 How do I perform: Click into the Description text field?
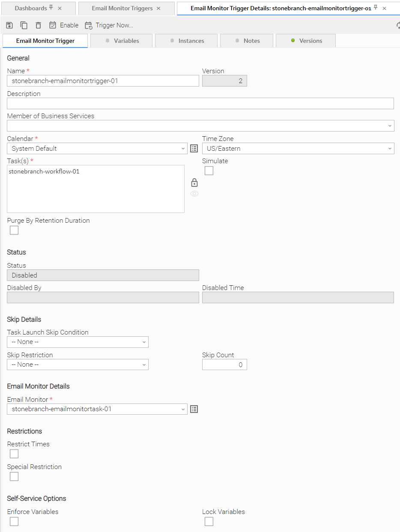pos(200,103)
